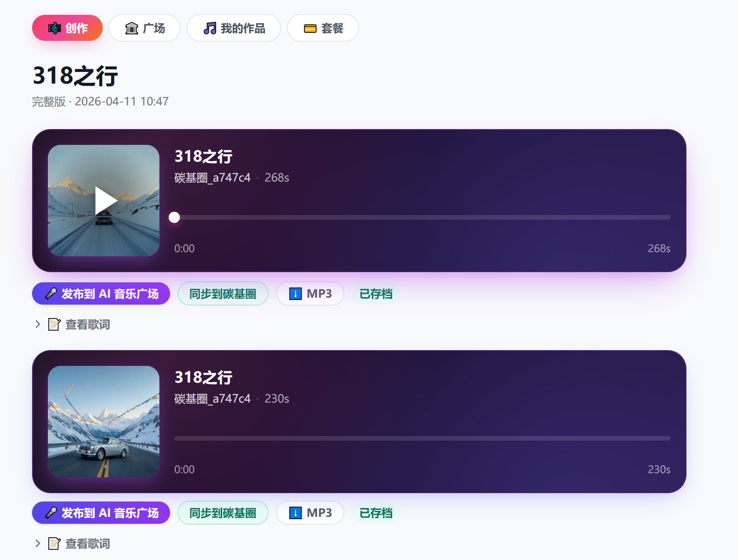The height and width of the screenshot is (560, 738).
Task: Expand the second 查看歌词 chevron
Action: coord(38,544)
